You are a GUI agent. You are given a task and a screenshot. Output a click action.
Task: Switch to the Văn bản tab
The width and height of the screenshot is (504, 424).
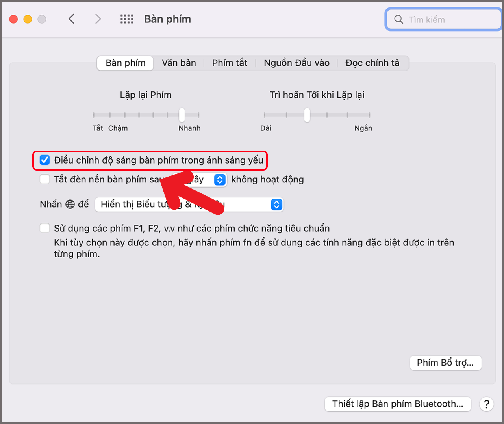(179, 63)
